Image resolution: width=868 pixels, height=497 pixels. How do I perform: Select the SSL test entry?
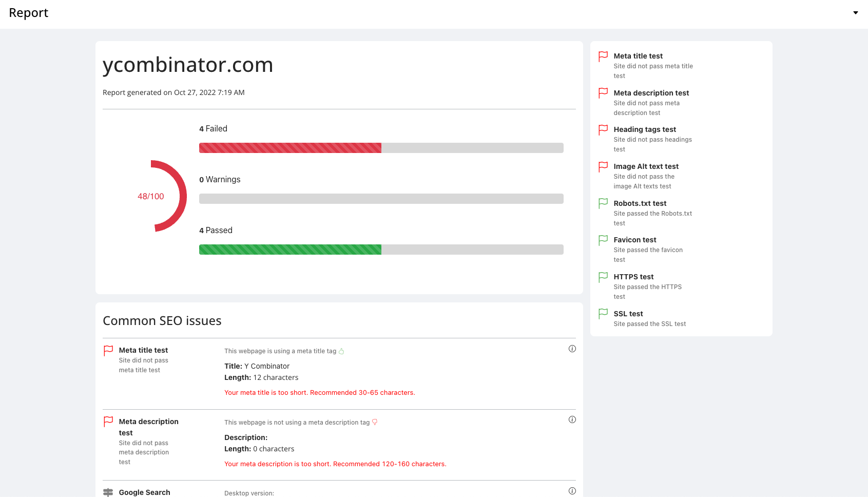coord(628,314)
